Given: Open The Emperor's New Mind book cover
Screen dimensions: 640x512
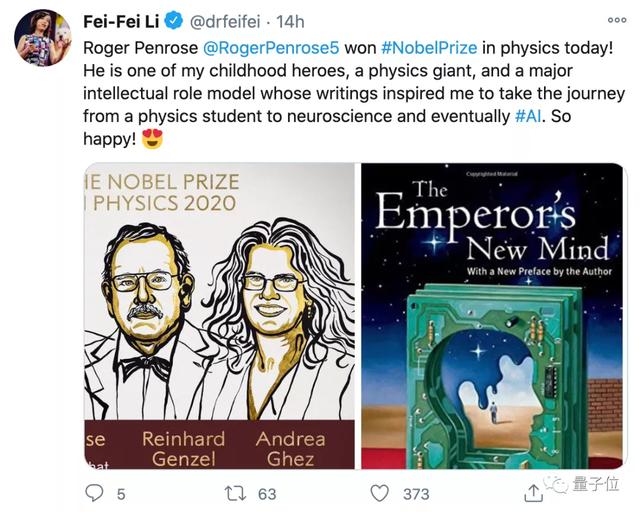Looking at the screenshot, I should click(x=493, y=316).
